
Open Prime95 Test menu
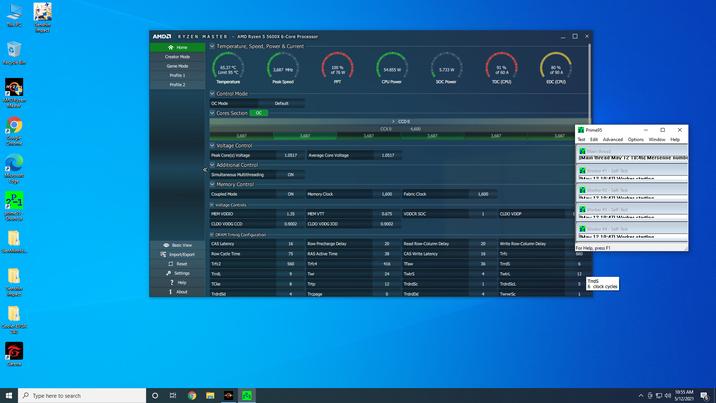[581, 140]
